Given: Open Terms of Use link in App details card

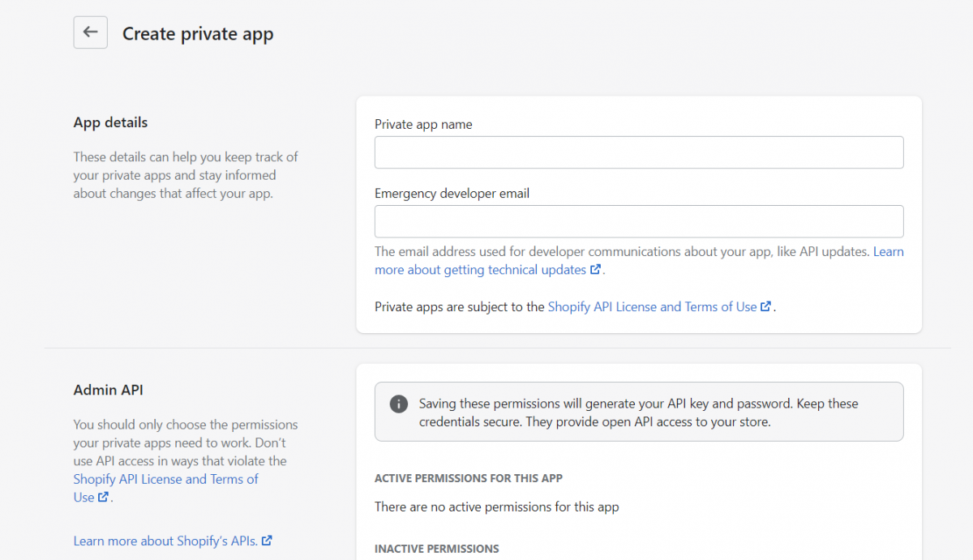Looking at the screenshot, I should (x=652, y=307).
